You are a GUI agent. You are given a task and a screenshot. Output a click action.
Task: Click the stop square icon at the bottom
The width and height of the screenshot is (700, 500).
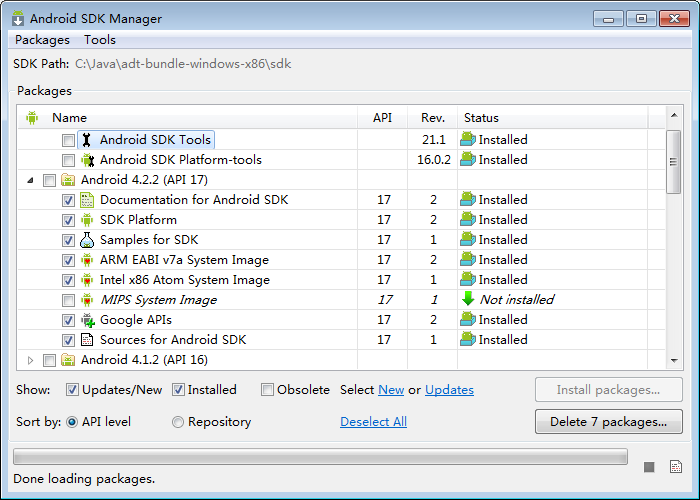click(x=649, y=467)
